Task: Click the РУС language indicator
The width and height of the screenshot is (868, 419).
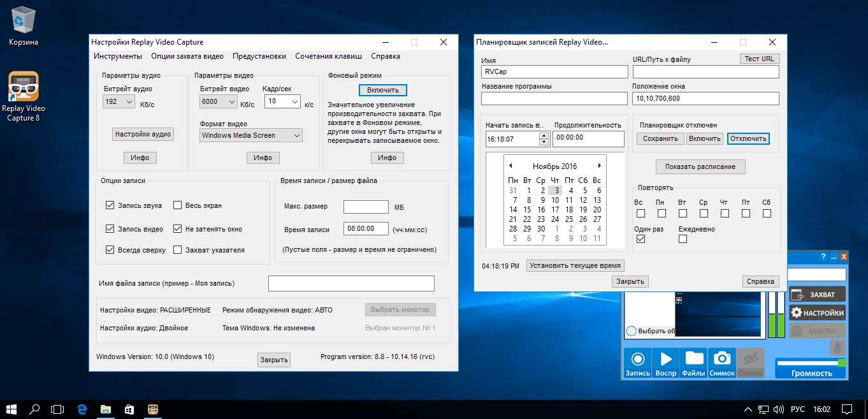Action: click(798, 409)
